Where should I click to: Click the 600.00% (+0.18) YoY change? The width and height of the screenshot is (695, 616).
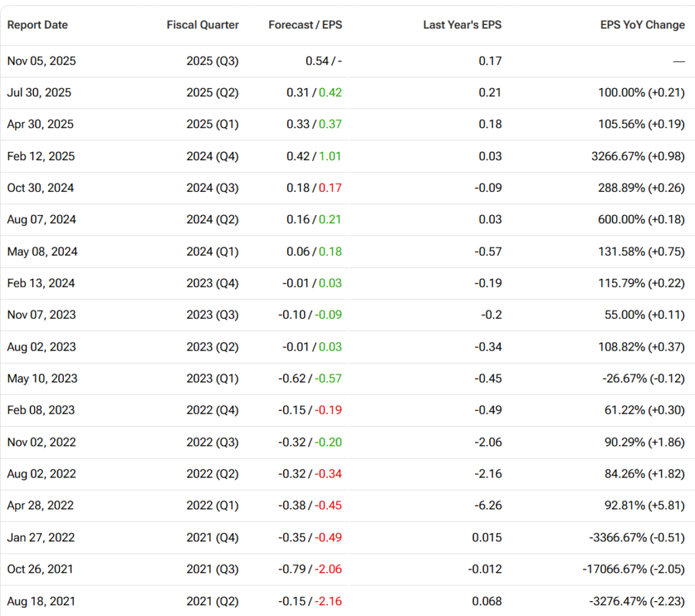point(641,220)
